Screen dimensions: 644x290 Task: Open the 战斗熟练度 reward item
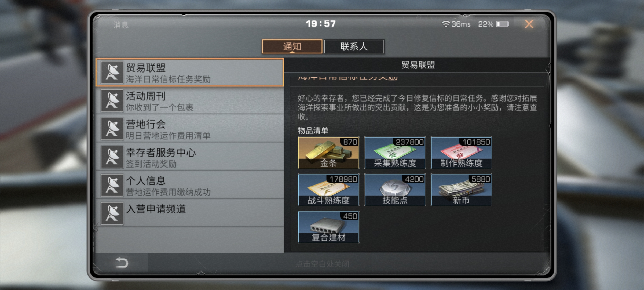point(328,190)
